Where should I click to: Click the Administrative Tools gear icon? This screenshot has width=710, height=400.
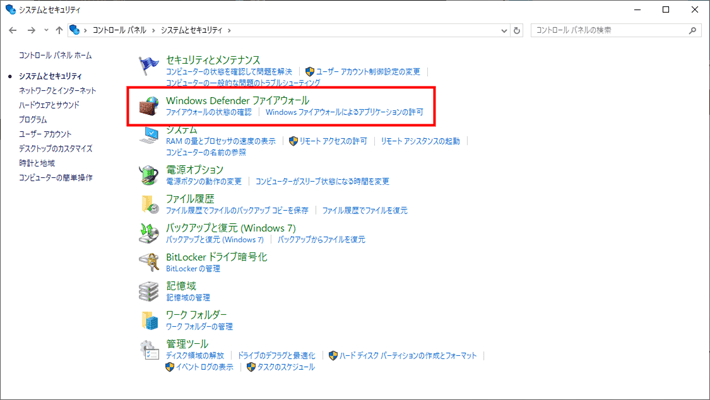[149, 350]
